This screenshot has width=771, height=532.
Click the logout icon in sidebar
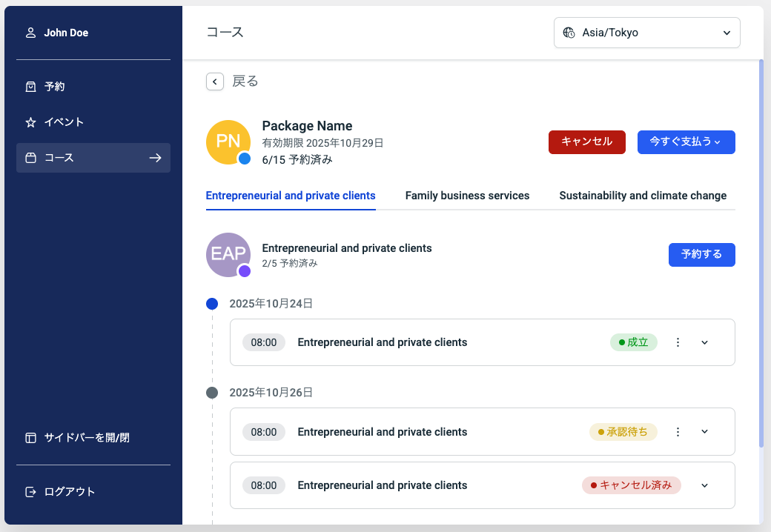30,491
